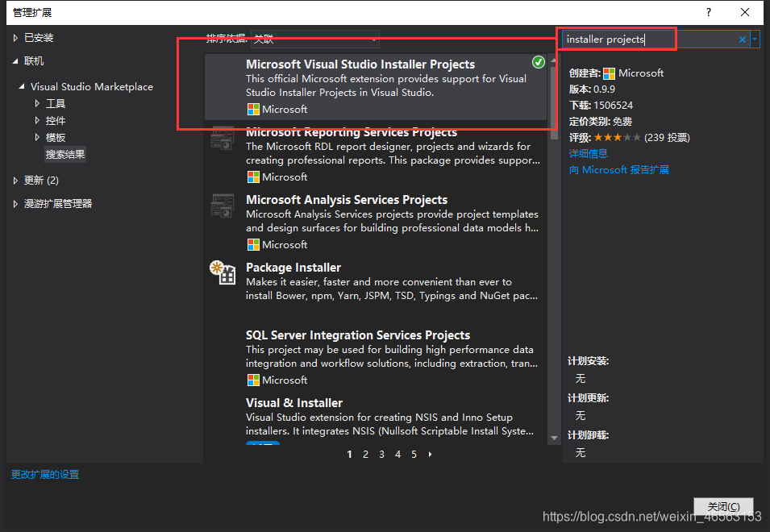Click the next page arrow
This screenshot has width=770, height=532.
point(431,455)
